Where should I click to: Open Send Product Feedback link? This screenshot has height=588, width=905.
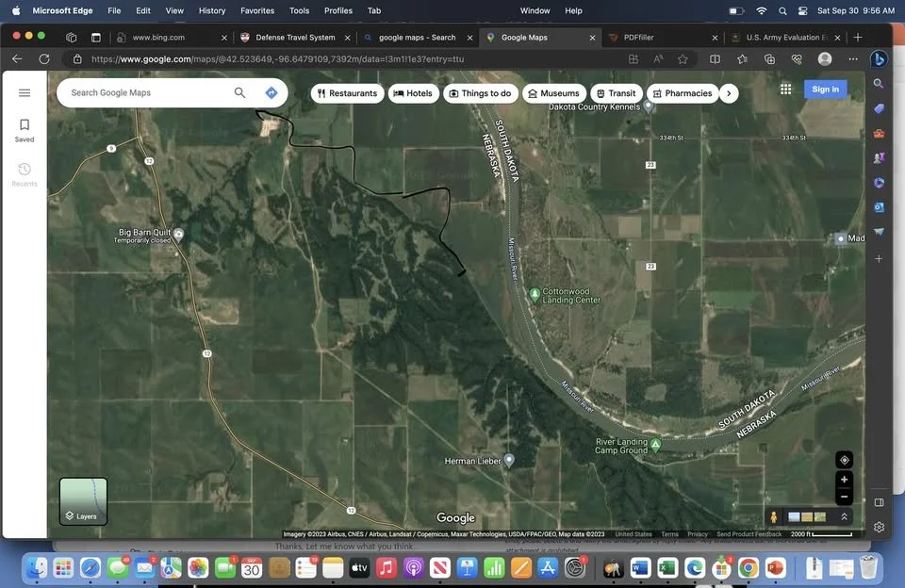tap(749, 534)
